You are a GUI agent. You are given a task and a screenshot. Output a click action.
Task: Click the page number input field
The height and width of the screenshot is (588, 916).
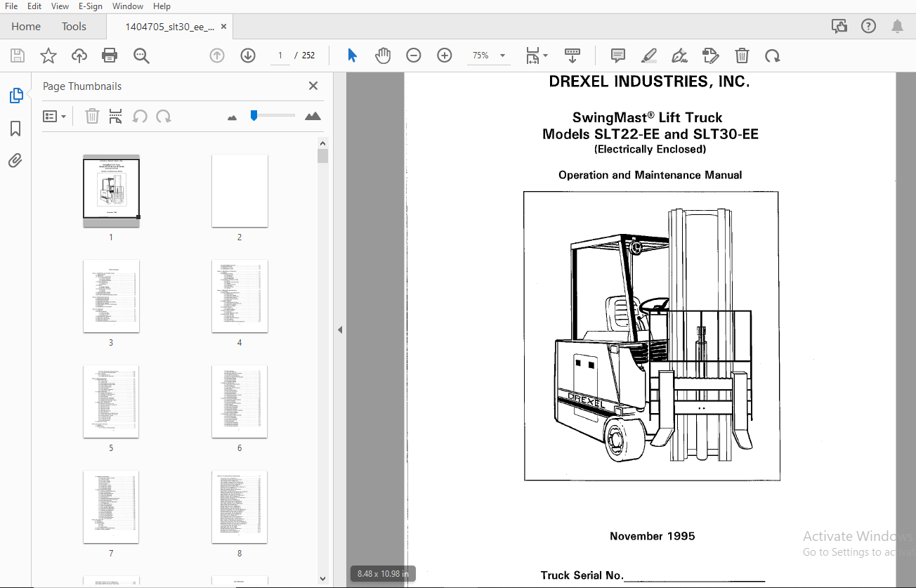pos(280,55)
